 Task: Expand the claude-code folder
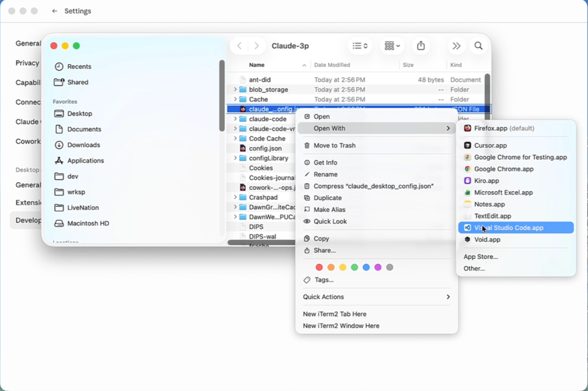coord(235,119)
